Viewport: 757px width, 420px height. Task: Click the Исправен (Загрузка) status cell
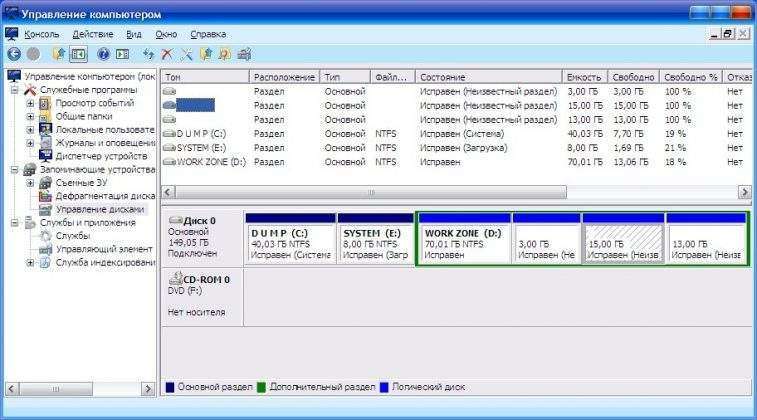click(463, 148)
